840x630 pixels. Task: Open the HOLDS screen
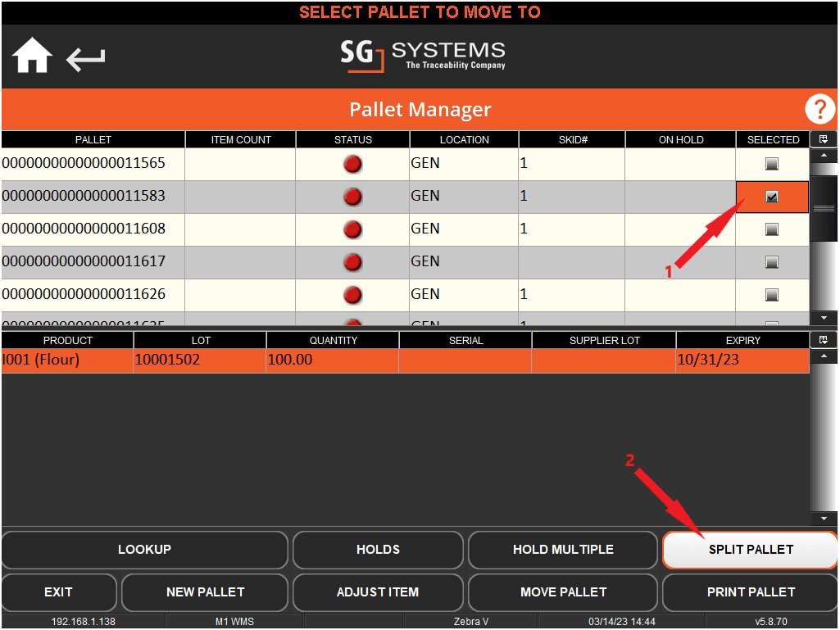click(378, 550)
